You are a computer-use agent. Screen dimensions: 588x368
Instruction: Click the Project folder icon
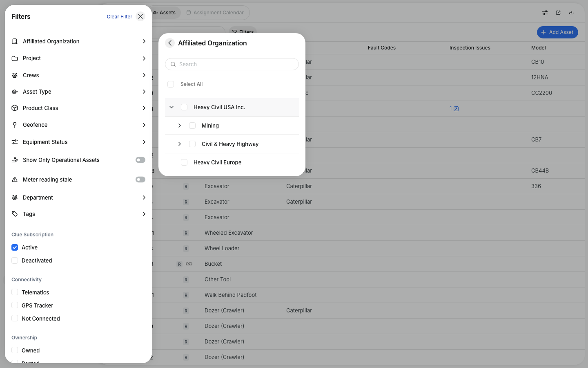pyautogui.click(x=15, y=58)
